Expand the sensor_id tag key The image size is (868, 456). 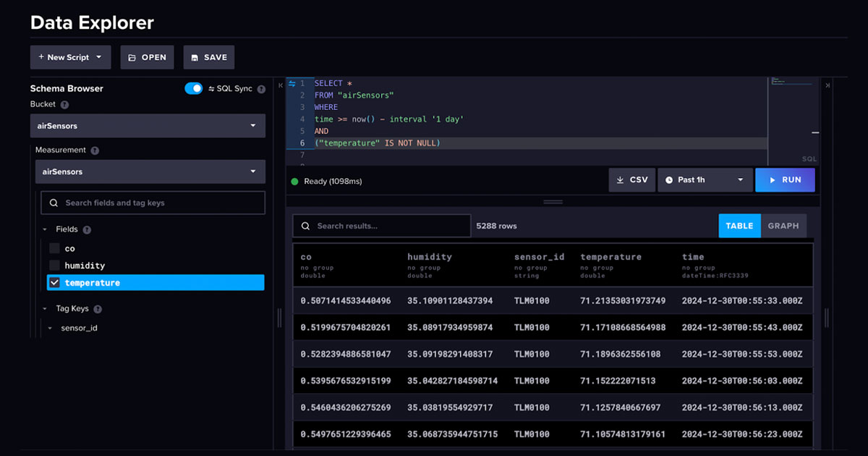(x=49, y=327)
